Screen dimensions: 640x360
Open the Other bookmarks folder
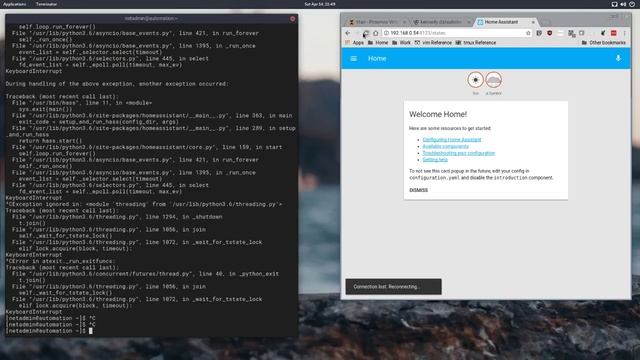[604, 42]
